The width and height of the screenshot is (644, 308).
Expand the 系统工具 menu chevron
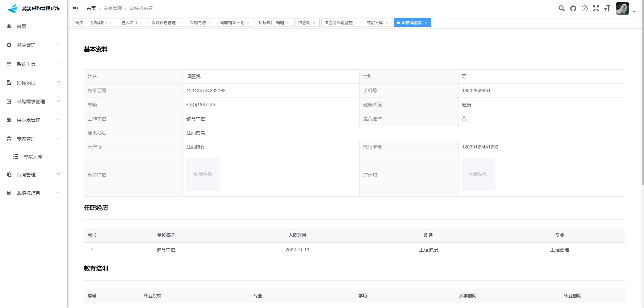click(58, 63)
